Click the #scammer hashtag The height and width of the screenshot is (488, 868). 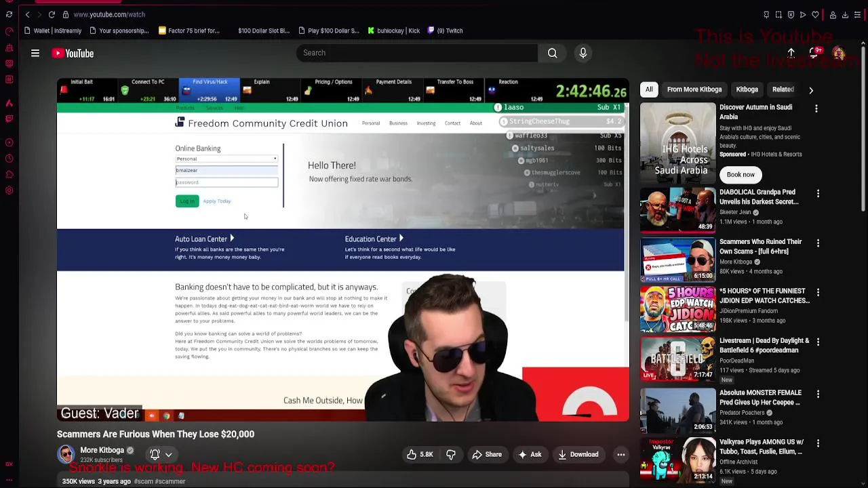click(170, 481)
